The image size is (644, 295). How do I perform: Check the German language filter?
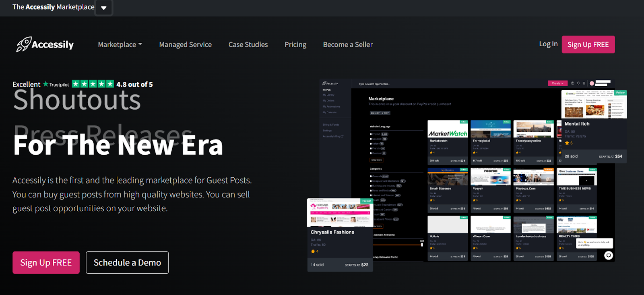[x=371, y=154]
